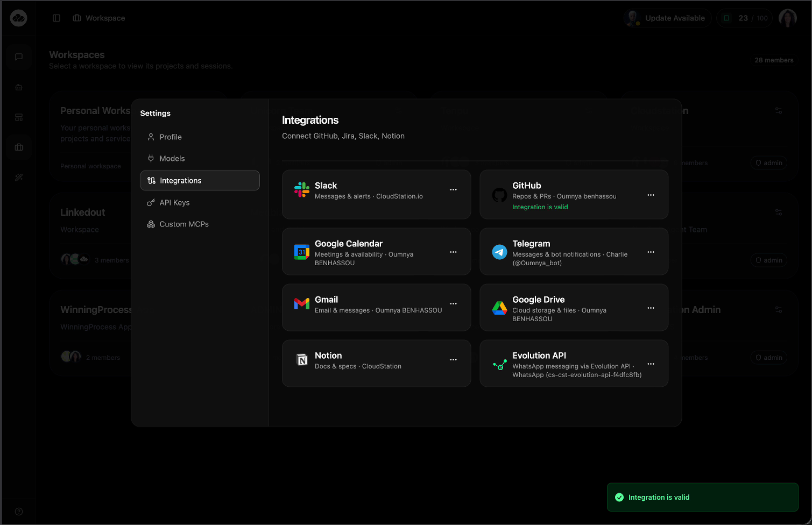Open the robot agents icon in the sidebar
The width and height of the screenshot is (812, 525).
[x=19, y=87]
